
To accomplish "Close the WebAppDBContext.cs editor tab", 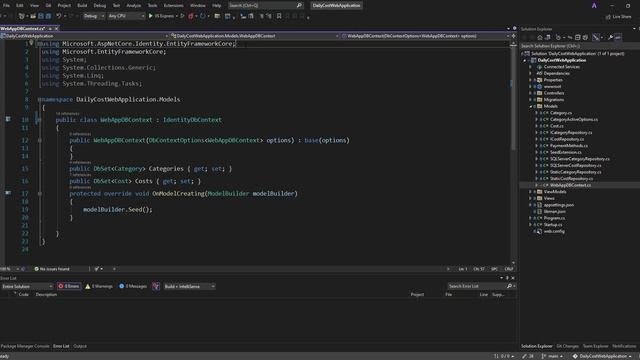I will coord(57,29).
